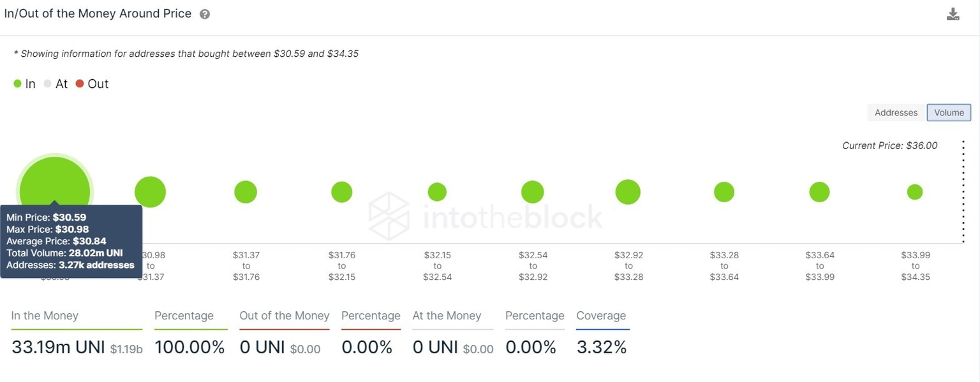The height and width of the screenshot is (382, 980).
Task: Click the bubble for $32.54 to $32.92
Action: tap(533, 192)
